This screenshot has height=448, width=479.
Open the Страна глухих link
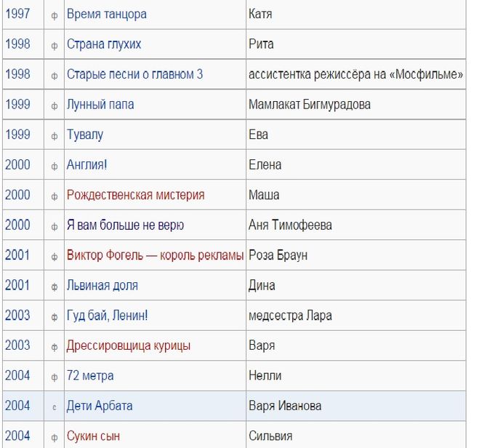point(104,44)
